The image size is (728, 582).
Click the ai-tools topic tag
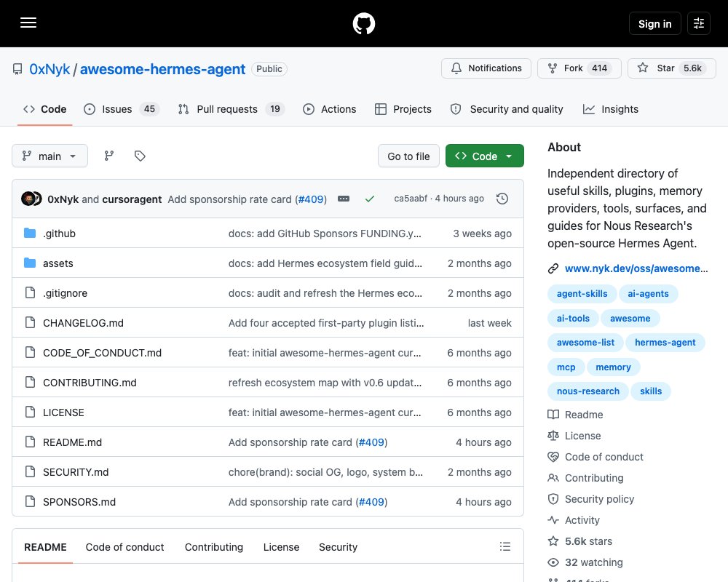click(x=573, y=319)
